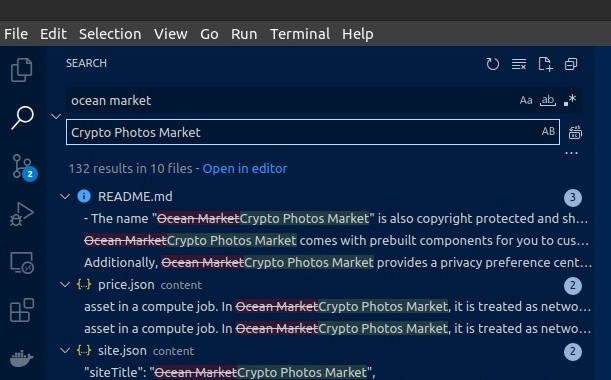Replace all matches with Crypto Photos Market
611x380 pixels.
575,133
